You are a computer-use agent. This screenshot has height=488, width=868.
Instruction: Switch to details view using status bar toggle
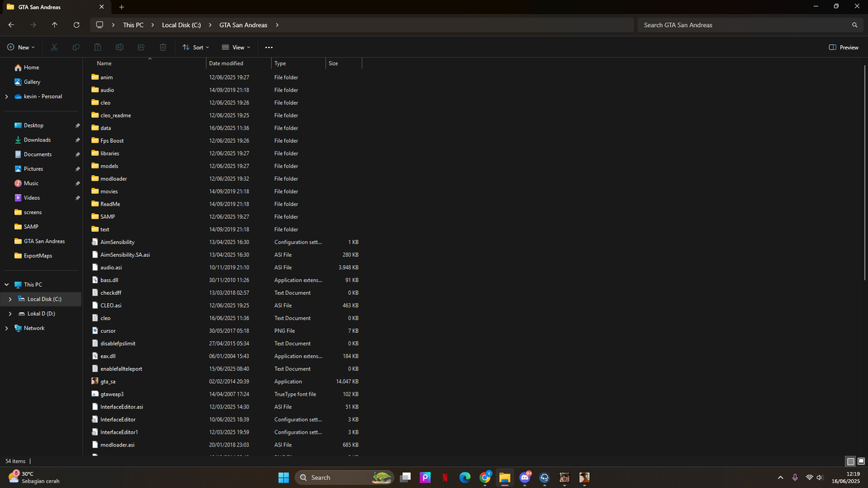(x=850, y=462)
